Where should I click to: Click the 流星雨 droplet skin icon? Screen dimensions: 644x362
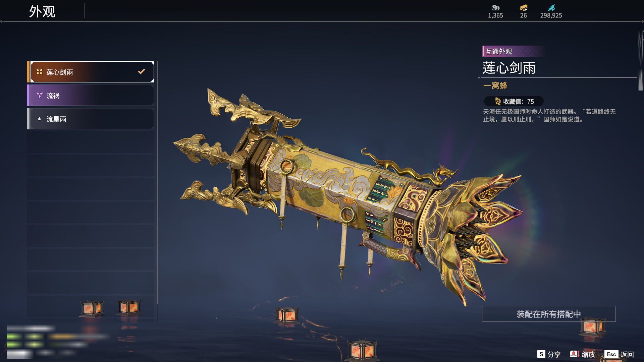point(39,119)
